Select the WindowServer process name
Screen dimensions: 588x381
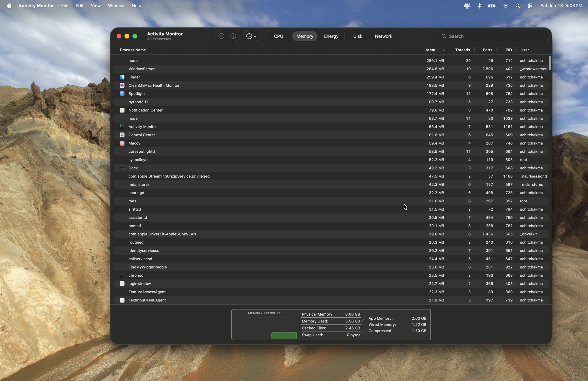click(x=141, y=69)
